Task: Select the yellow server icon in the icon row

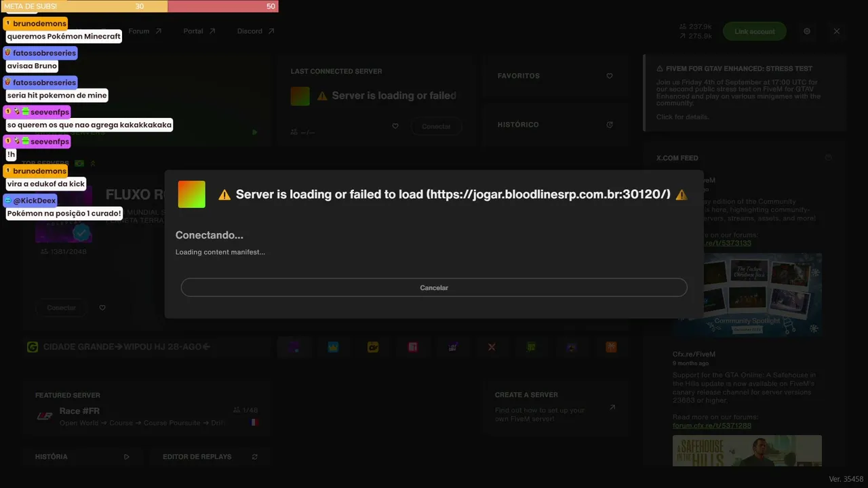Action: click(x=372, y=347)
